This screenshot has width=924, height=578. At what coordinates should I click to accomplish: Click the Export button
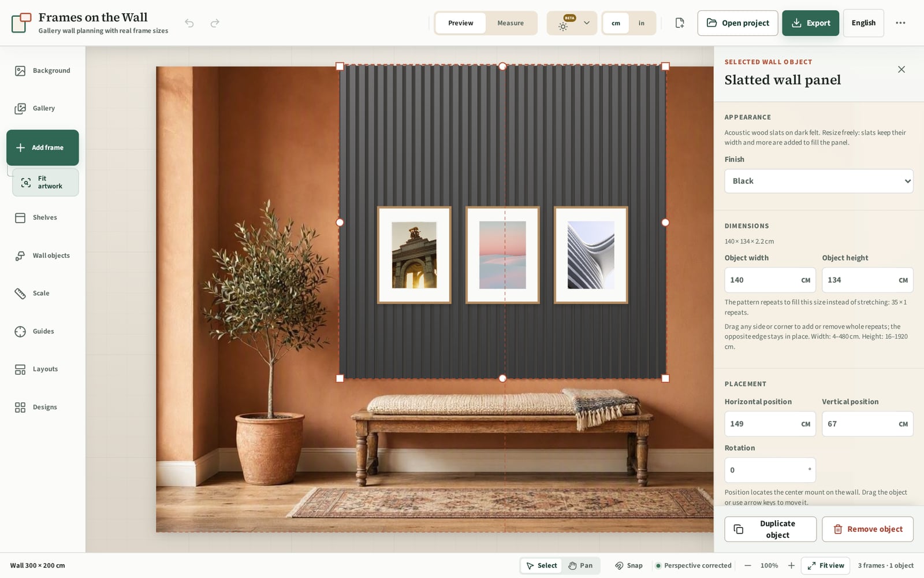coord(810,23)
